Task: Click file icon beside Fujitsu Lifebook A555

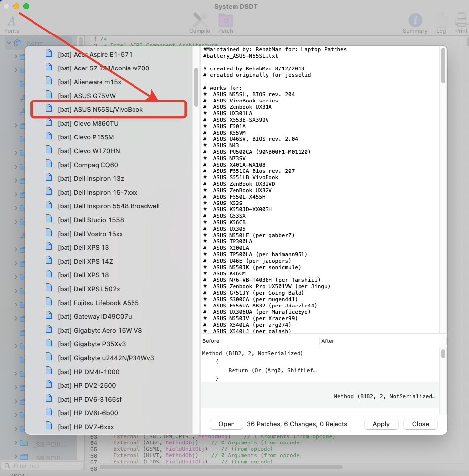Action: [x=49, y=302]
